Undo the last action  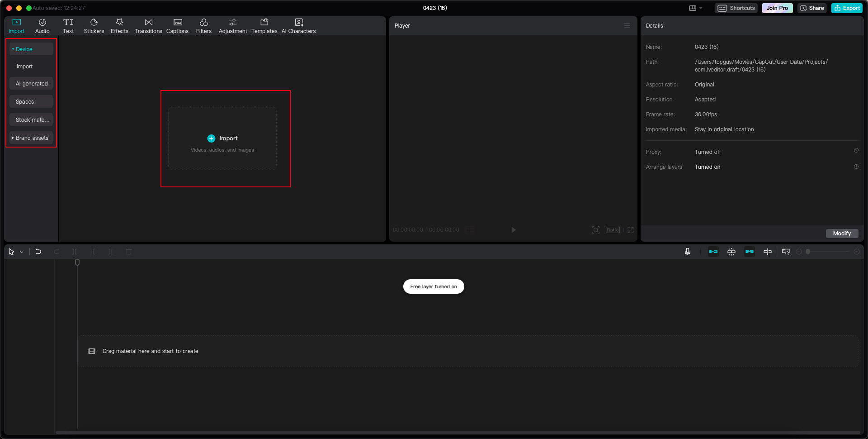click(38, 252)
